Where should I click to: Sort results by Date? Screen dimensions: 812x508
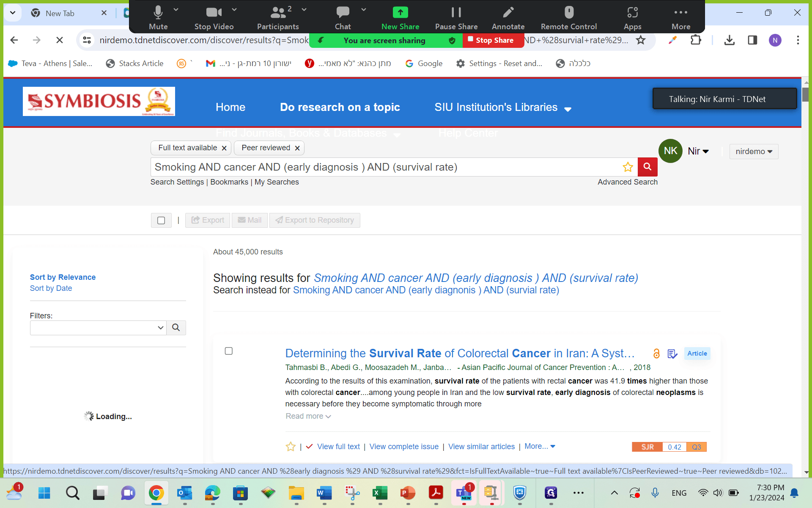tap(51, 288)
